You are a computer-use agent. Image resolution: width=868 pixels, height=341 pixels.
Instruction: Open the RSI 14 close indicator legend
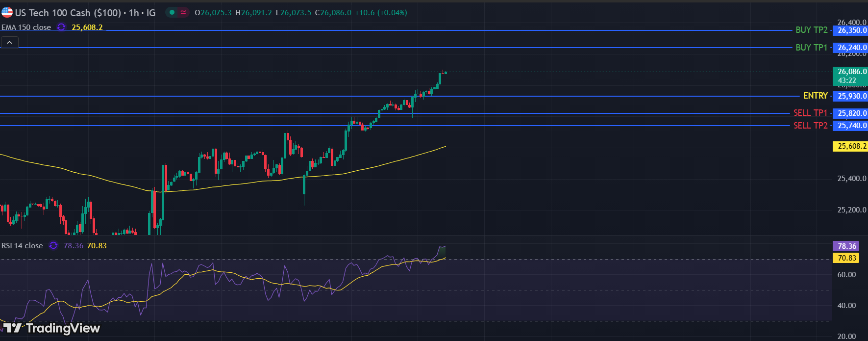pyautogui.click(x=23, y=246)
